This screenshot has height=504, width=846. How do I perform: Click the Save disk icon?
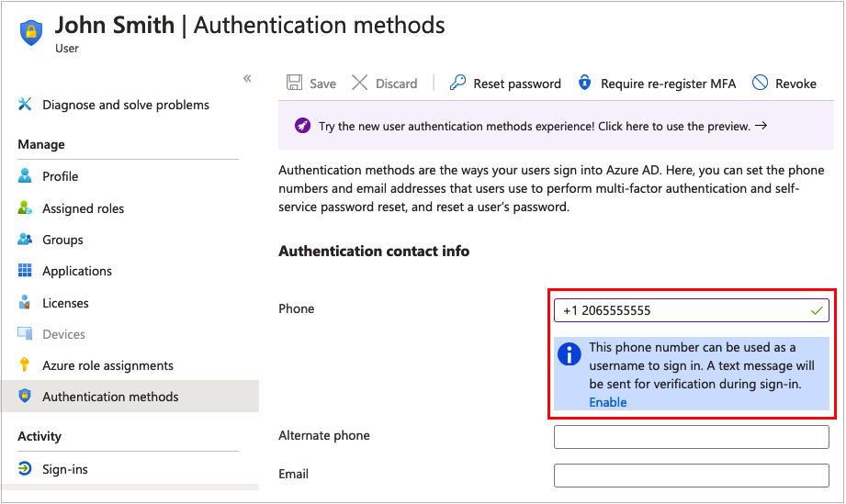click(x=295, y=84)
